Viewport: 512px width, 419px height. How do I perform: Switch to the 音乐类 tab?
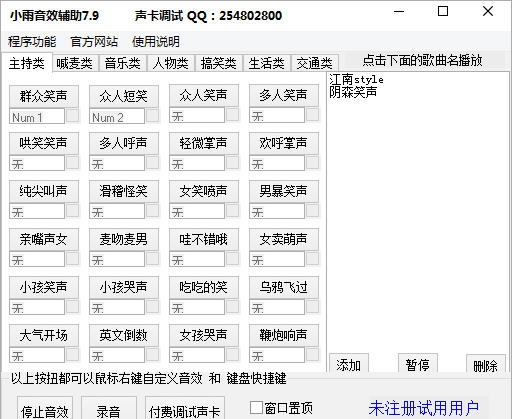122,63
